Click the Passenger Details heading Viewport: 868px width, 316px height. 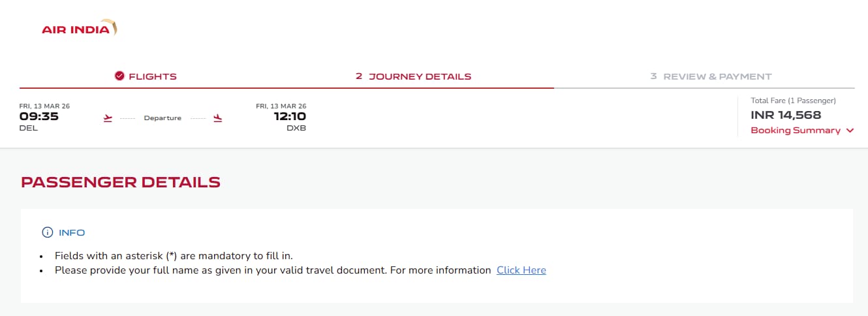[x=121, y=182]
